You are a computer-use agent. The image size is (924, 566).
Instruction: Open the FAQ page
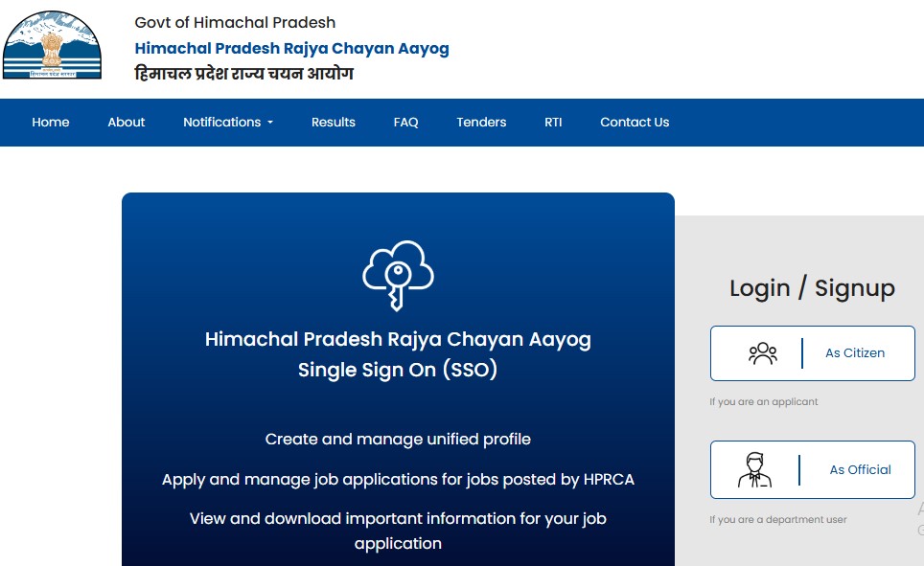click(406, 122)
